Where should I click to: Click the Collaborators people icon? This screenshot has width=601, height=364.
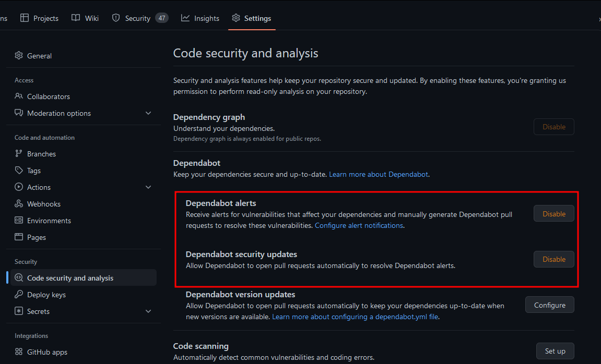coord(19,96)
